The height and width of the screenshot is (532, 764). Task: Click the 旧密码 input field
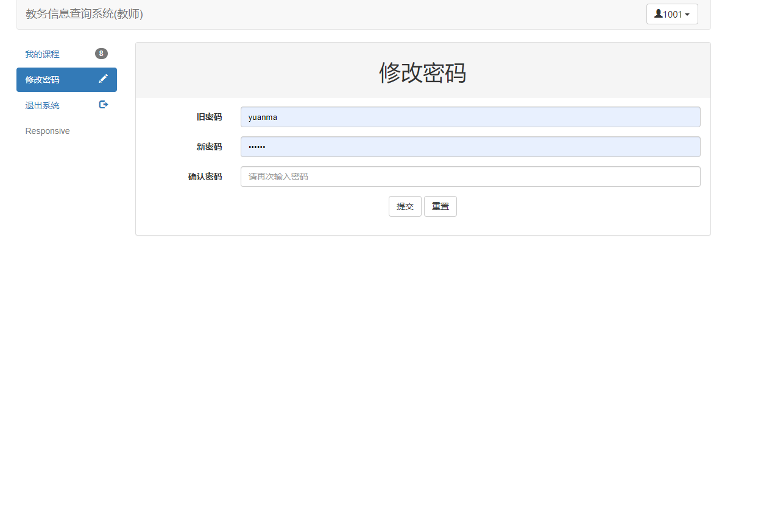click(470, 117)
